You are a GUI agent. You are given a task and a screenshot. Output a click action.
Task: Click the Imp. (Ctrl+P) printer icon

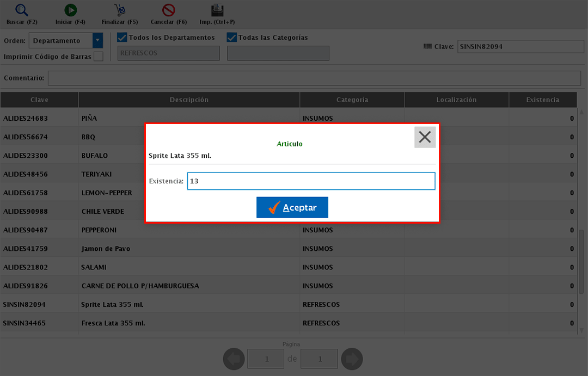(217, 10)
